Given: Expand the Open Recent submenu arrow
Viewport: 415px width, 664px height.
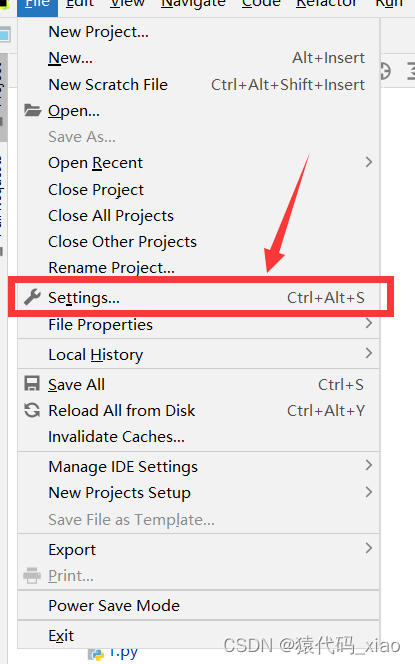Looking at the screenshot, I should coord(369,162).
